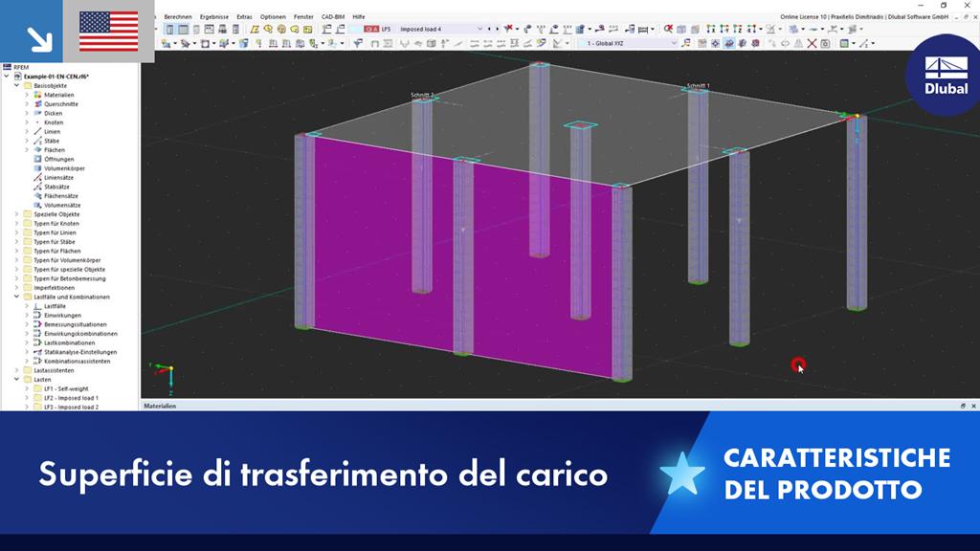
Task: Click the red X delete icon in toolbar
Action: tap(812, 43)
